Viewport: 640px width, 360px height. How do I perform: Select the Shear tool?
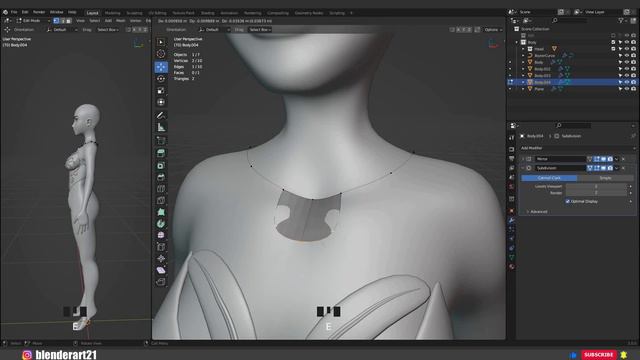161,270
